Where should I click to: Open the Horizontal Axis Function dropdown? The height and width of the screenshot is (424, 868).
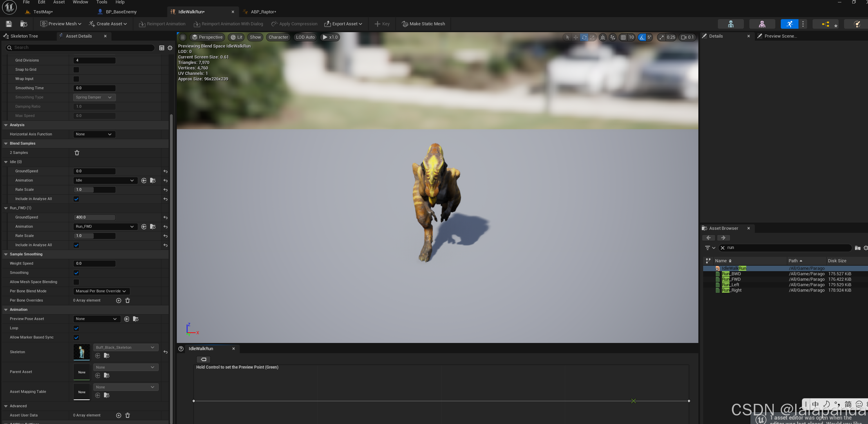pos(94,134)
